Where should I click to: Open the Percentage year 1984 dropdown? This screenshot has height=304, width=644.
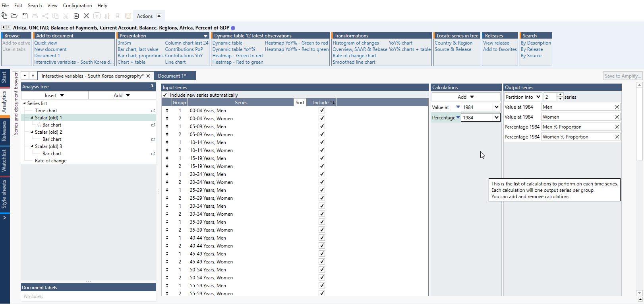(496, 117)
